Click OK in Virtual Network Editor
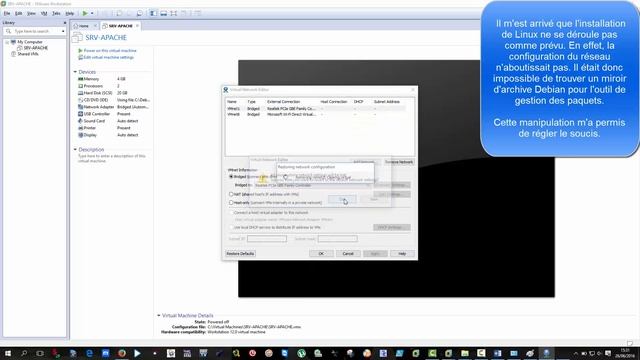This screenshot has width=640, height=360. click(321, 253)
